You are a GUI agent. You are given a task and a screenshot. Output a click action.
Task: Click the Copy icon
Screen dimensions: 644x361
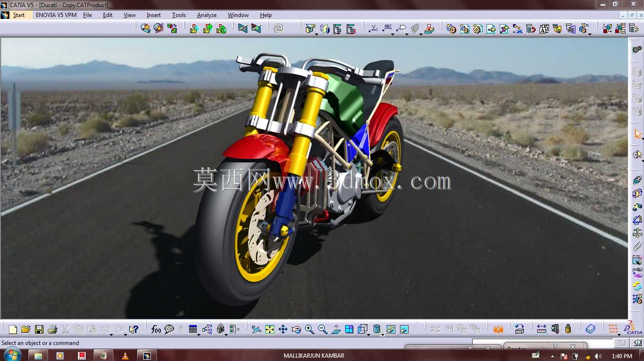tap(79, 329)
